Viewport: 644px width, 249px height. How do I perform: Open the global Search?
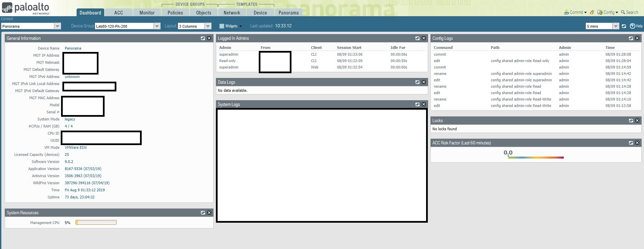[x=629, y=12]
